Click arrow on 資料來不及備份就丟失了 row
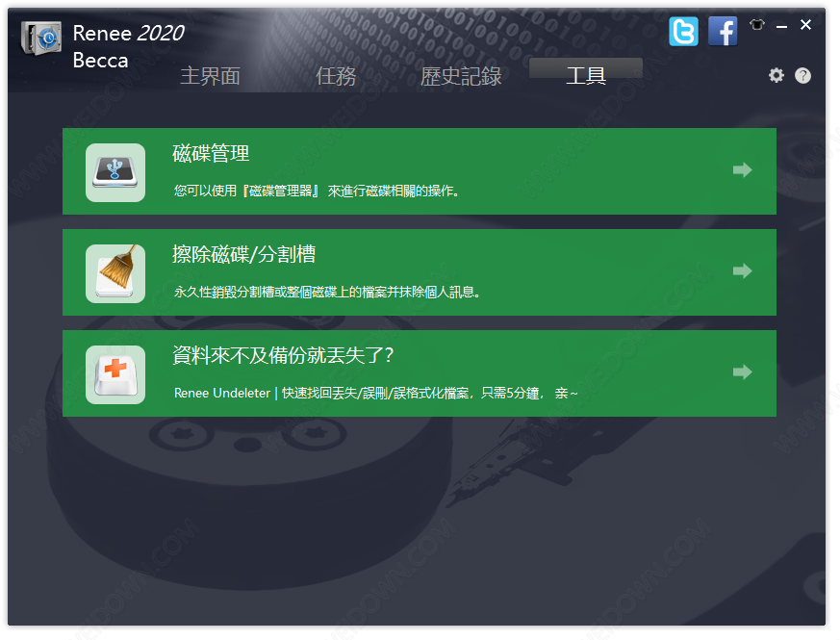 coord(743,371)
